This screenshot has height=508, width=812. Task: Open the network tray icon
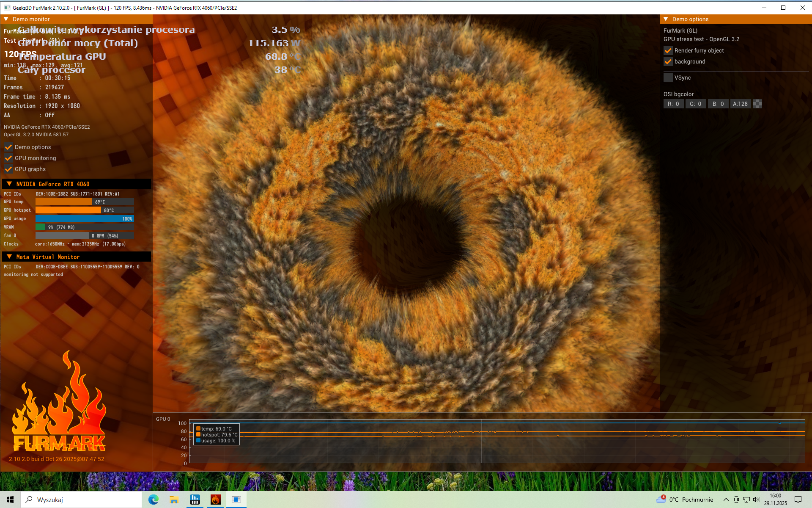point(746,500)
